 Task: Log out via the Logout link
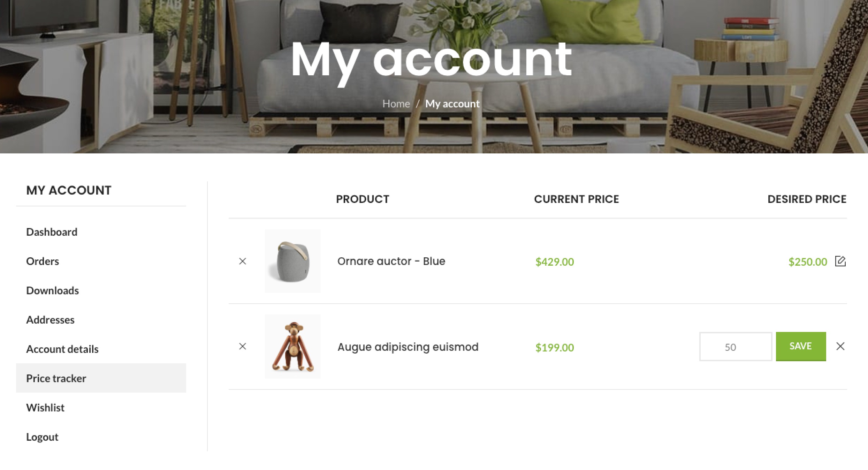tap(42, 437)
